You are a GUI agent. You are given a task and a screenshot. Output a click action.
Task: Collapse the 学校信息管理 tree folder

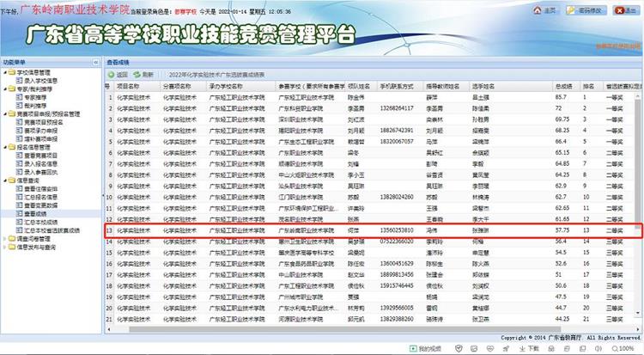click(x=4, y=73)
